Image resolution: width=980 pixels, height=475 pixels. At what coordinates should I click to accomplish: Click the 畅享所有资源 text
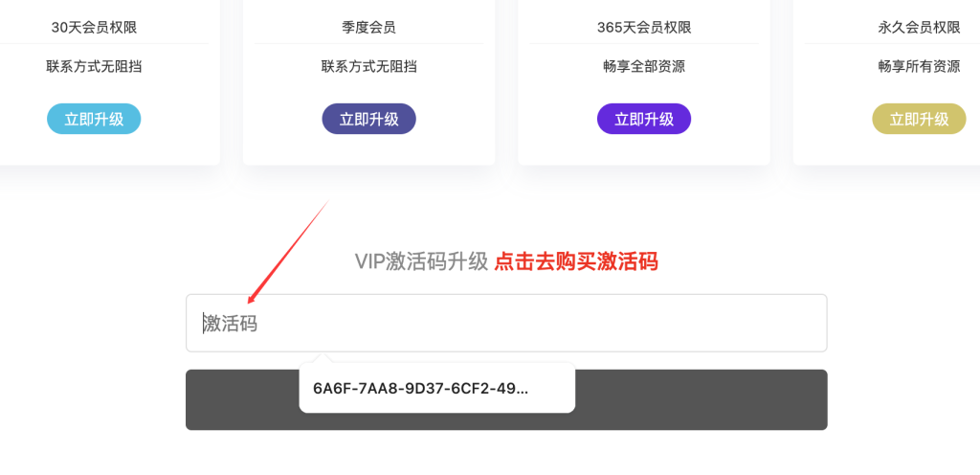point(919,66)
